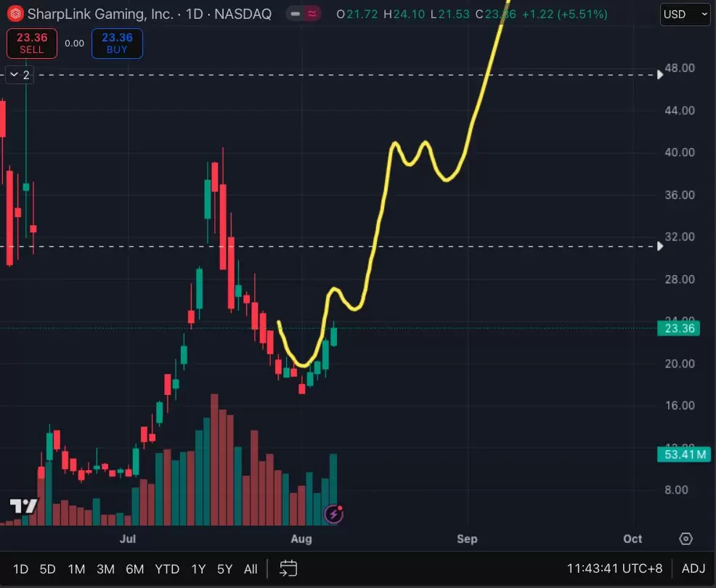716x588 pixels.
Task: Select the 1M time range
Action: click(76, 569)
